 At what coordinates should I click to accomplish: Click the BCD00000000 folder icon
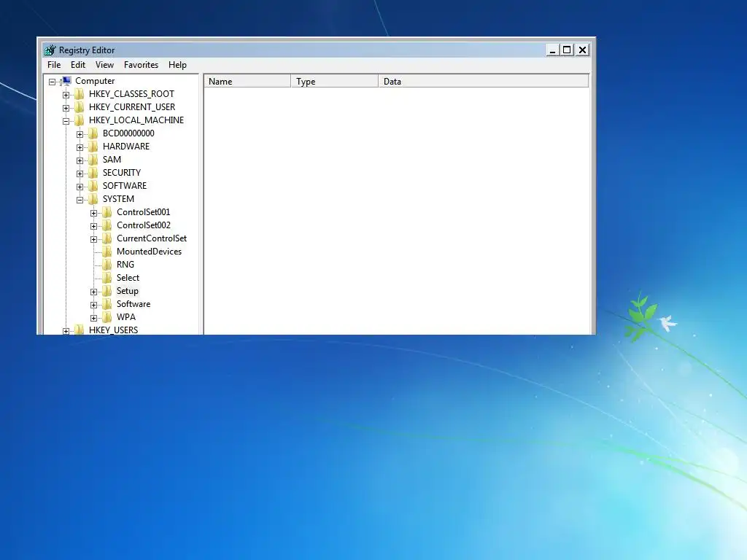(93, 133)
